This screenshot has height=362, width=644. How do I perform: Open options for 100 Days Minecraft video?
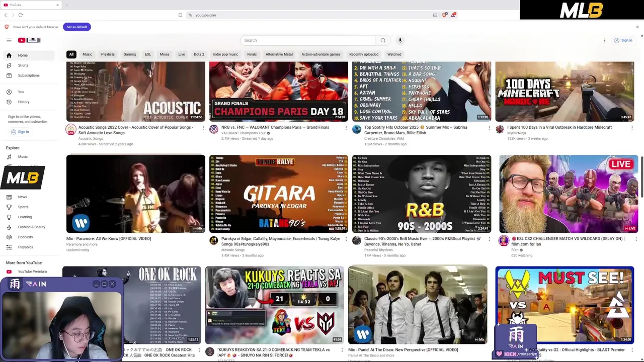(x=632, y=128)
